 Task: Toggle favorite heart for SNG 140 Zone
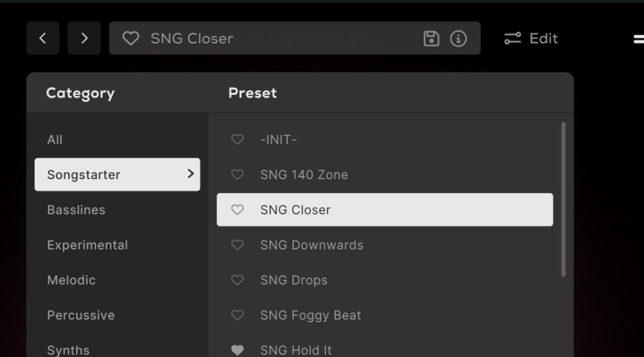(x=237, y=175)
